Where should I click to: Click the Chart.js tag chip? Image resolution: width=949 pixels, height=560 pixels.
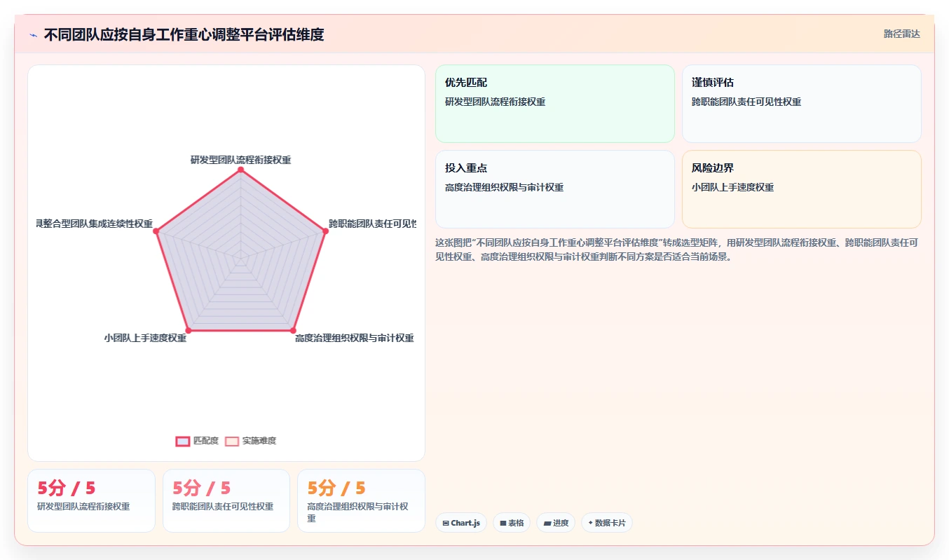[x=461, y=523]
